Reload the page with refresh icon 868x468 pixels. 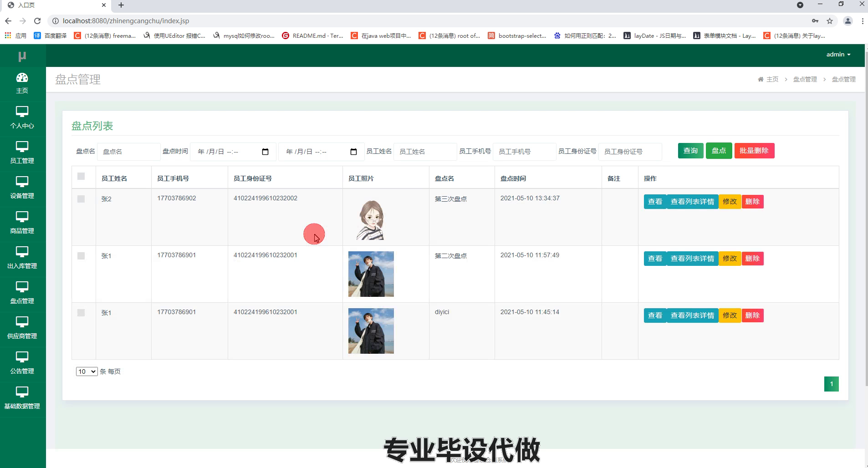(x=37, y=21)
